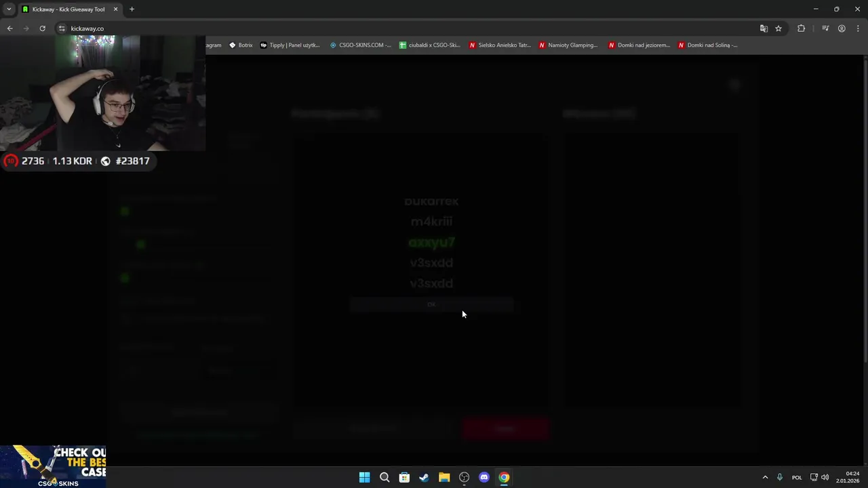
Task: Open the ciubaldi x CSGO-Ski bookmark
Action: [x=430, y=45]
